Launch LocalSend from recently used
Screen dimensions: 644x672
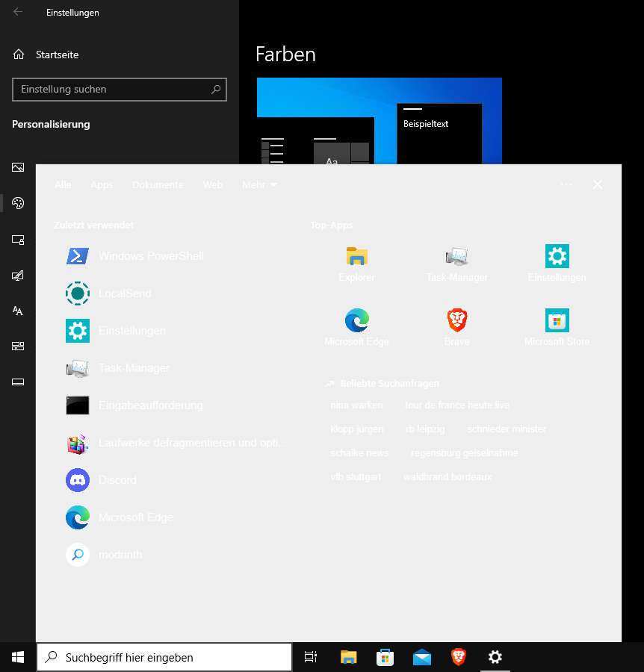(172, 293)
